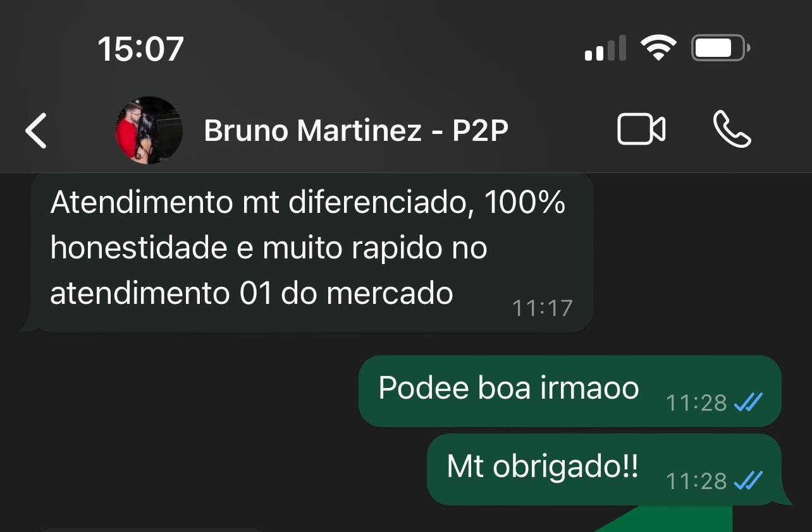Tap the battery indicator icon
Image resolution: width=812 pixels, height=532 pixels.
(720, 48)
